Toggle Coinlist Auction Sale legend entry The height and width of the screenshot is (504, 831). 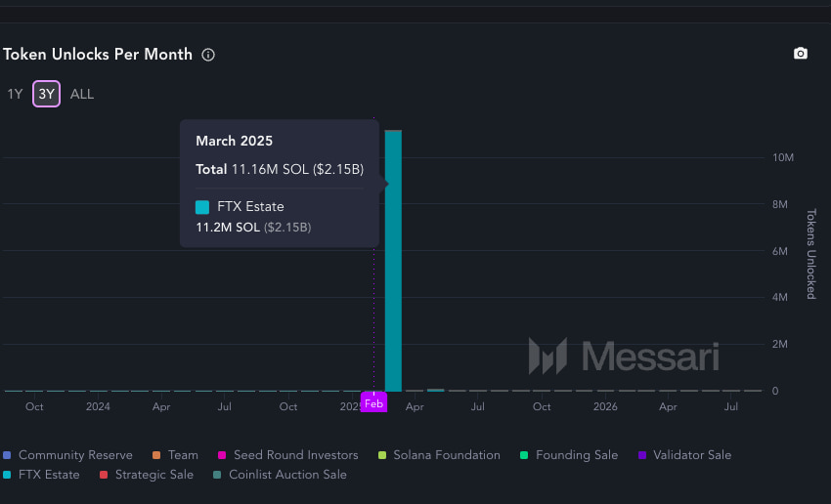(287, 475)
